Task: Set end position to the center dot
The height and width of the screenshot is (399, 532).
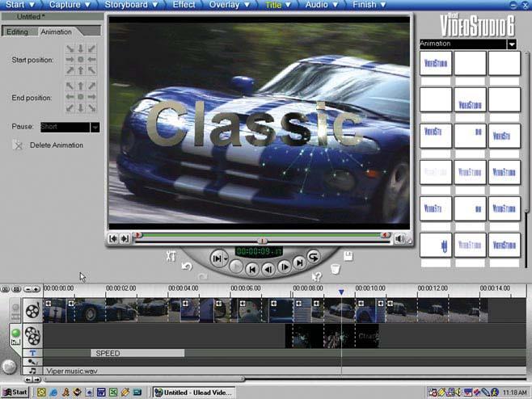Action: tap(81, 97)
